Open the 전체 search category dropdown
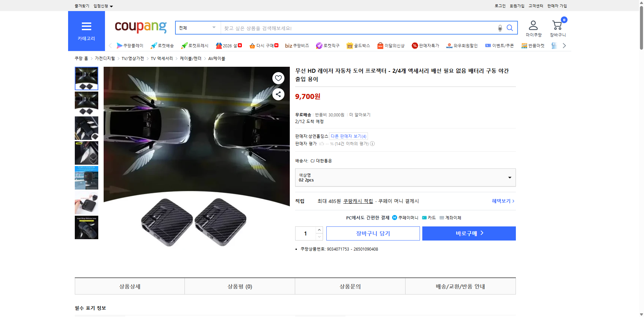Viewport: 644px width, 317px height. pos(197,28)
